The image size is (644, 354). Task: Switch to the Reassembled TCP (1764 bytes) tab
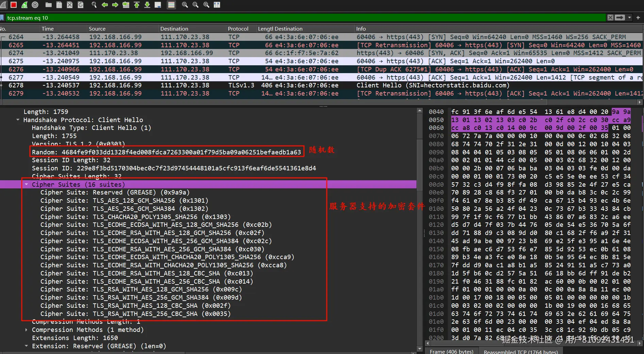[x=521, y=351]
